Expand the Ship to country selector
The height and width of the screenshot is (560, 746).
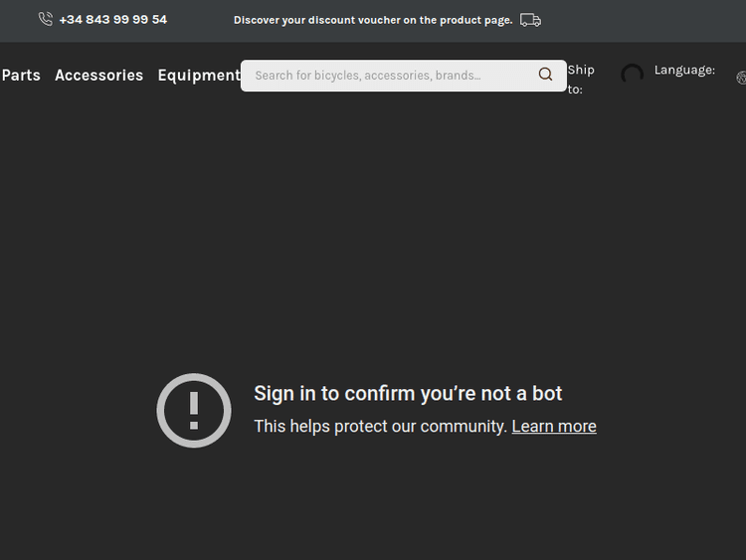(x=581, y=79)
